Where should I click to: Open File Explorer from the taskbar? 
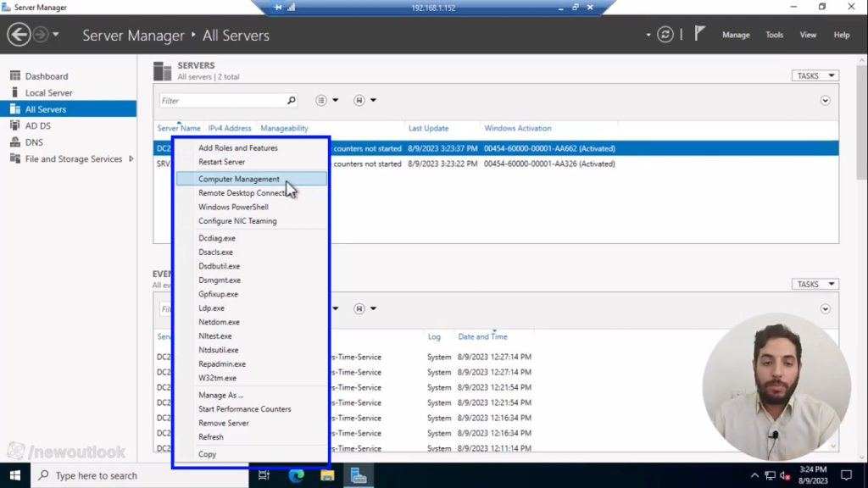click(327, 475)
